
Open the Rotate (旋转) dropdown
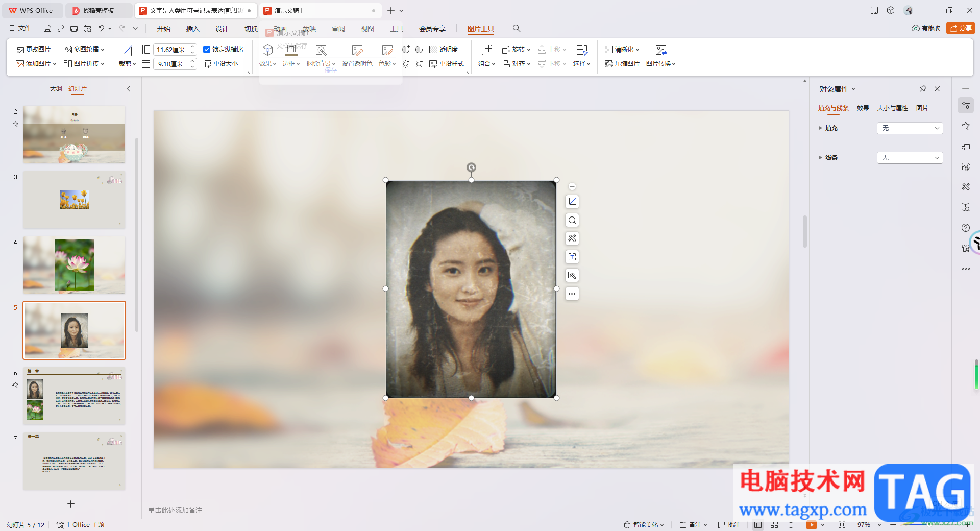point(517,50)
